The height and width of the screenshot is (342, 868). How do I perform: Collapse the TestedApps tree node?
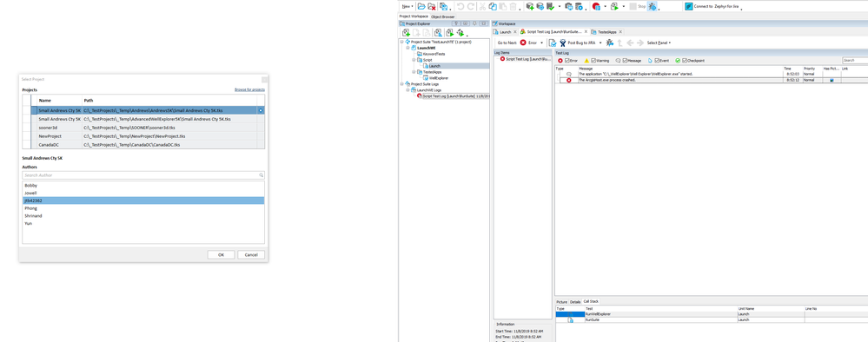click(x=414, y=72)
